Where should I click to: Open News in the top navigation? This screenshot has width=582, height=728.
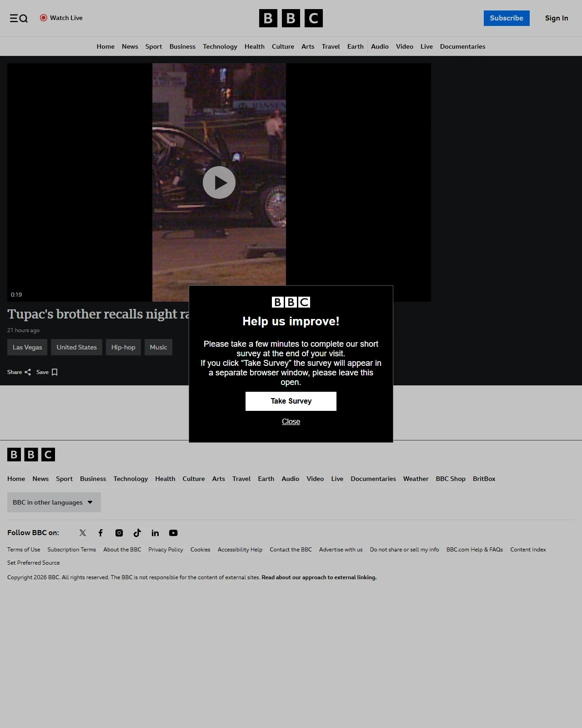click(x=130, y=46)
